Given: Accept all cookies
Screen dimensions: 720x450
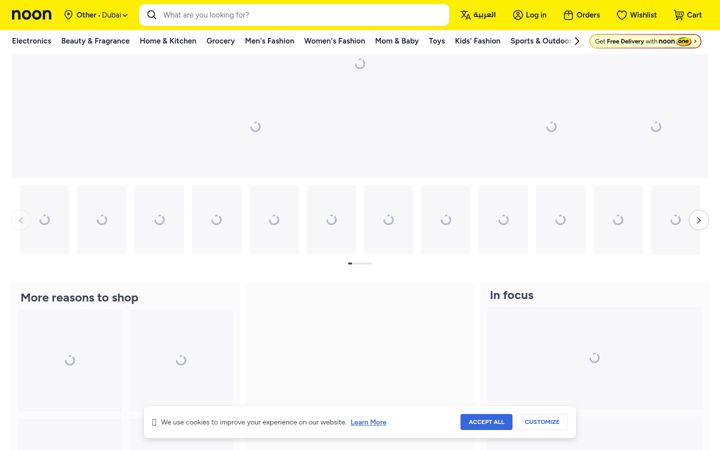Looking at the screenshot, I should click(486, 422).
